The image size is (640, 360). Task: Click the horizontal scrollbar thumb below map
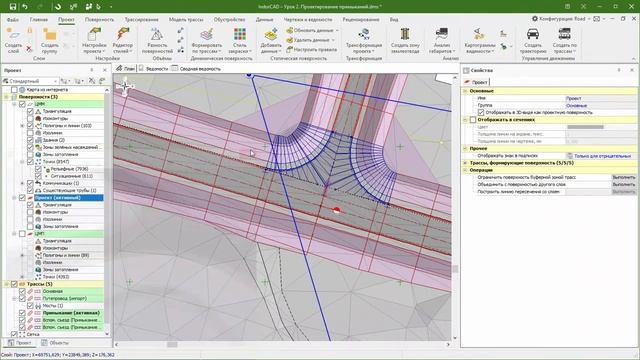click(172, 344)
